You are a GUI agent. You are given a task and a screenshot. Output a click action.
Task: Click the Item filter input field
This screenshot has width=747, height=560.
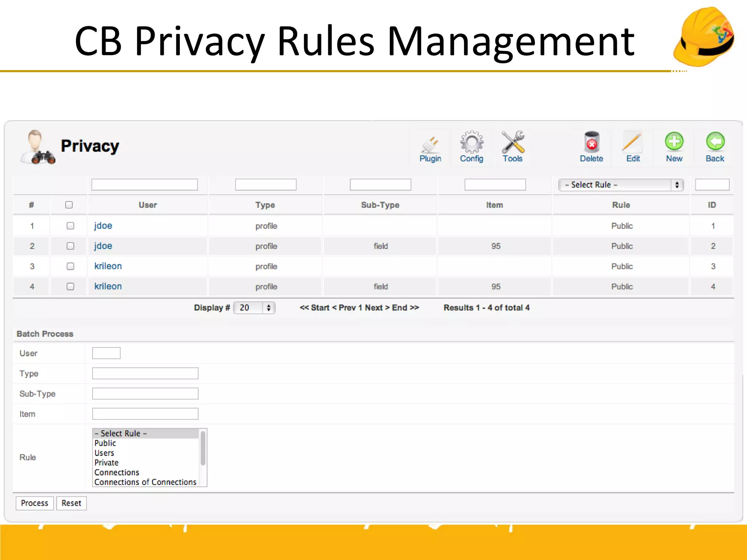[495, 184]
